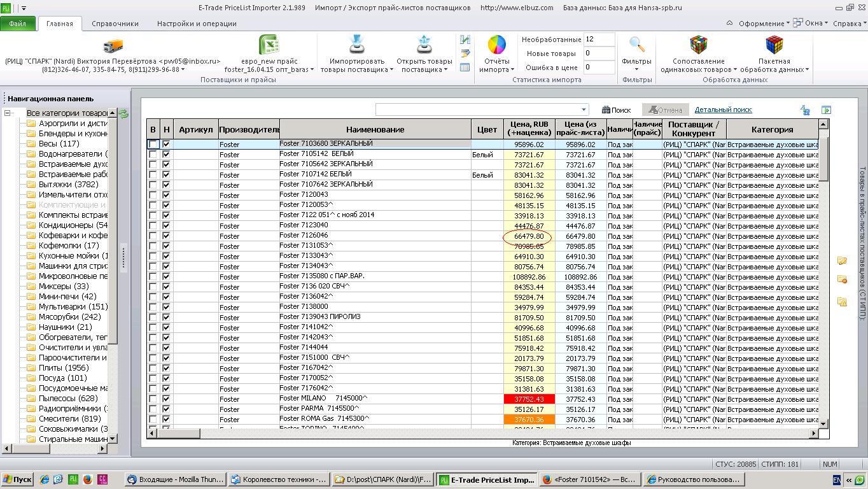
Task: Click the top small icon beside Отчёты импорта
Action: pyautogui.click(x=465, y=40)
